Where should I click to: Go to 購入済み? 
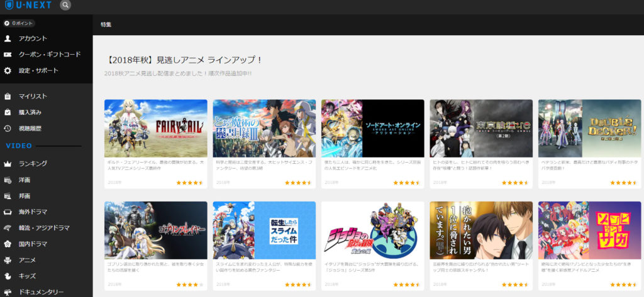(30, 112)
